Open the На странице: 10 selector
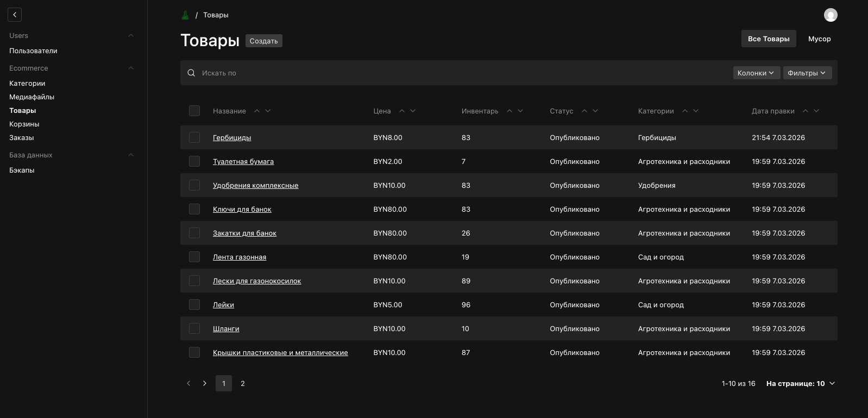Screen dimensions: 868x418 pyautogui.click(x=800, y=383)
